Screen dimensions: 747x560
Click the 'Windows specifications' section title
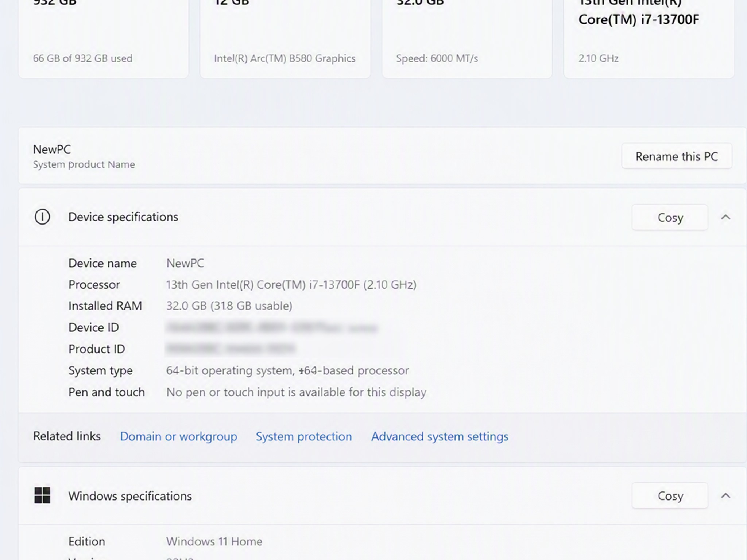pos(130,496)
